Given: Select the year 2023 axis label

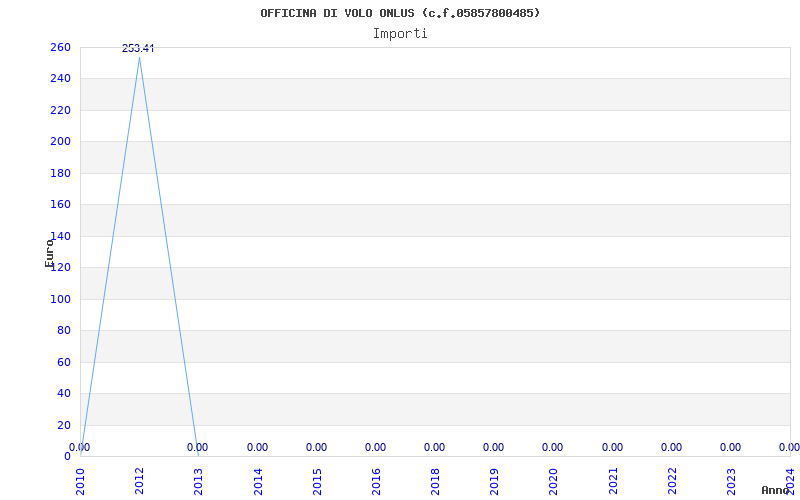Looking at the screenshot, I should 731,481.
